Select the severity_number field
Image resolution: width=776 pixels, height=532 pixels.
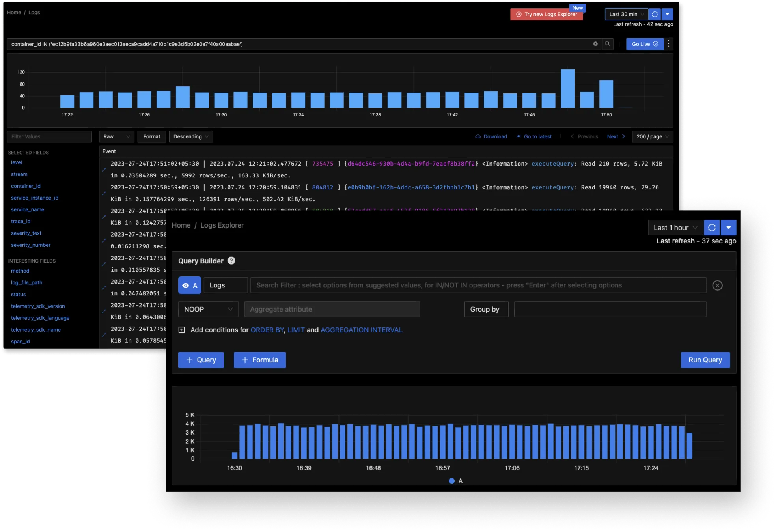click(31, 245)
